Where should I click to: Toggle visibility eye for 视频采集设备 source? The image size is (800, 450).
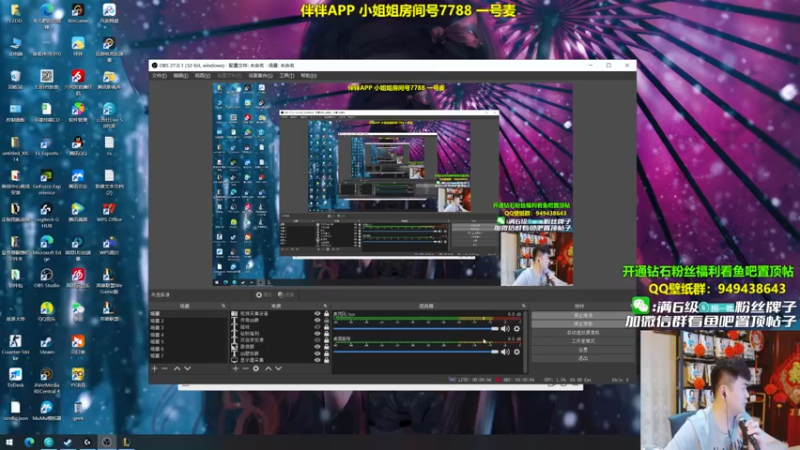point(317,314)
